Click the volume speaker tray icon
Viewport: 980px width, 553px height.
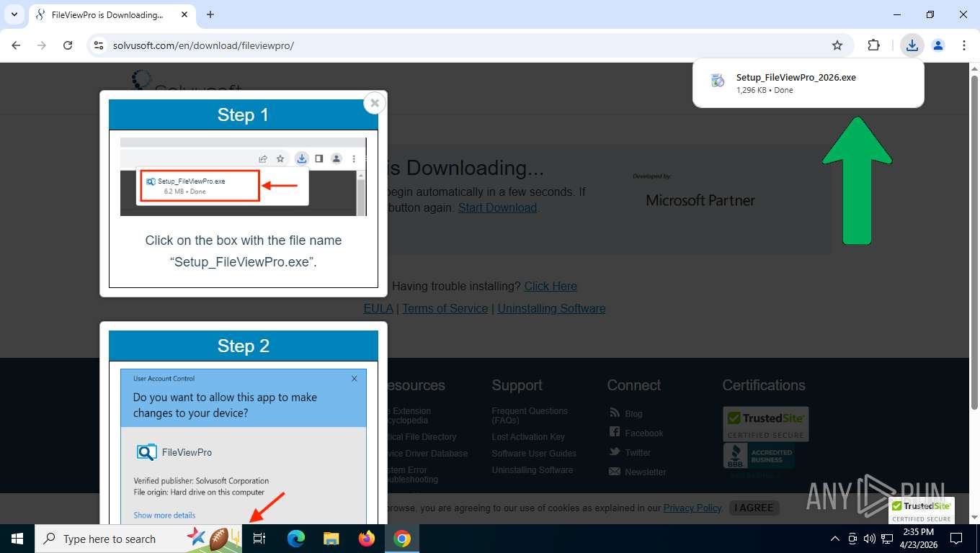tap(869, 539)
